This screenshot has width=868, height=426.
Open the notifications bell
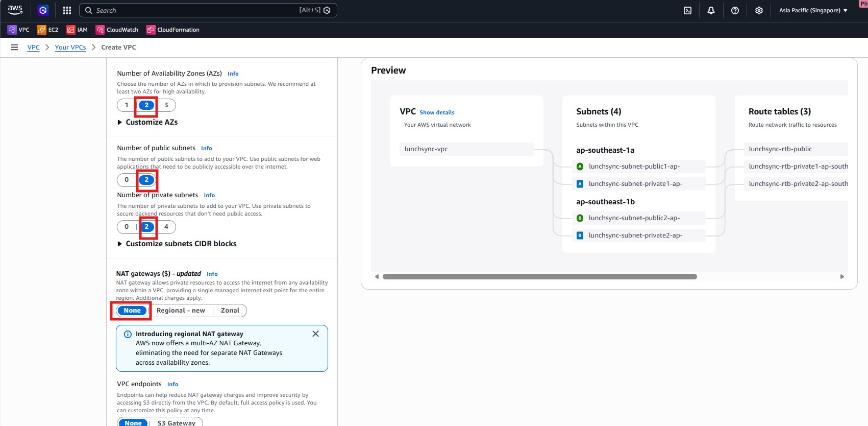(x=711, y=10)
